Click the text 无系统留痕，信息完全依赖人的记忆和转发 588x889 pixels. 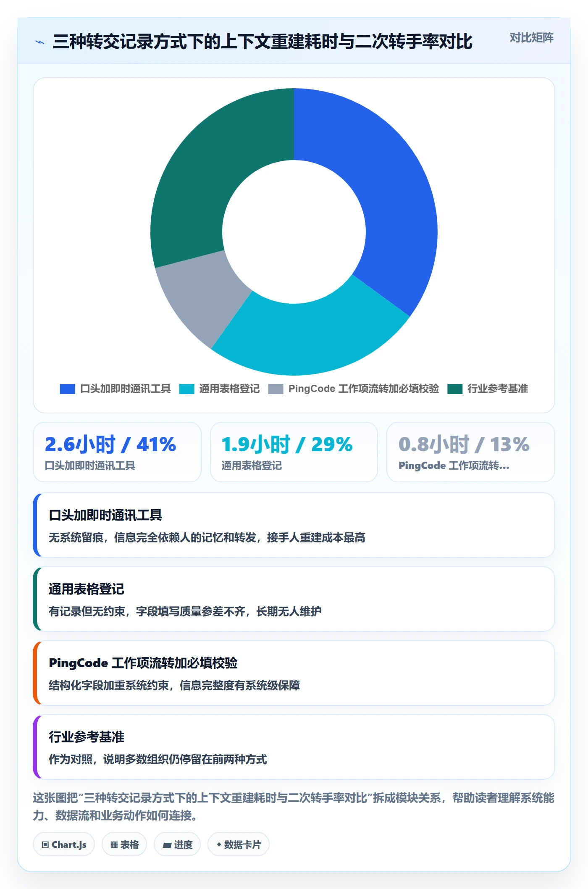(x=152, y=538)
